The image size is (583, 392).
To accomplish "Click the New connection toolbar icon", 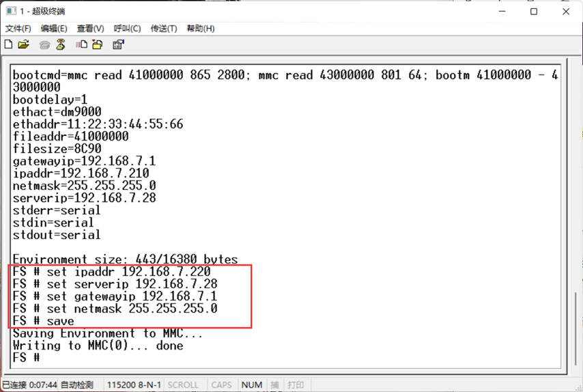I will click(x=8, y=44).
